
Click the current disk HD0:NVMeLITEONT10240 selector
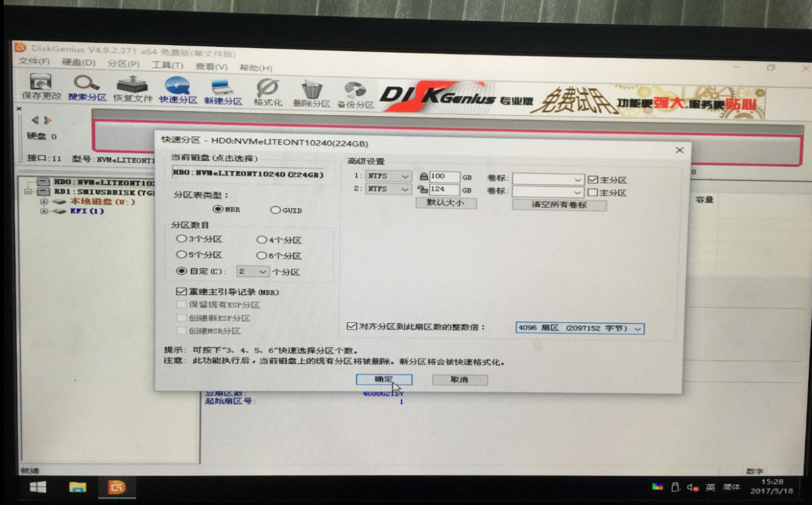[248, 174]
